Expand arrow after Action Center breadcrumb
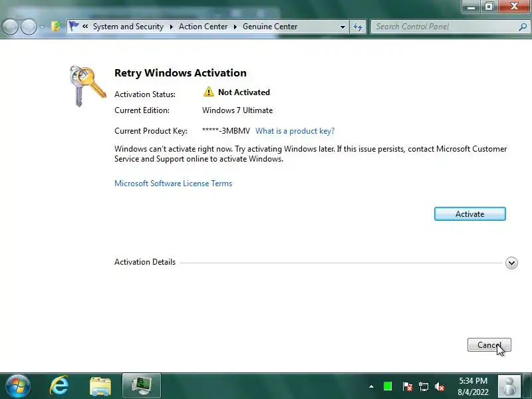Image resolution: width=532 pixels, height=399 pixels. click(x=235, y=27)
